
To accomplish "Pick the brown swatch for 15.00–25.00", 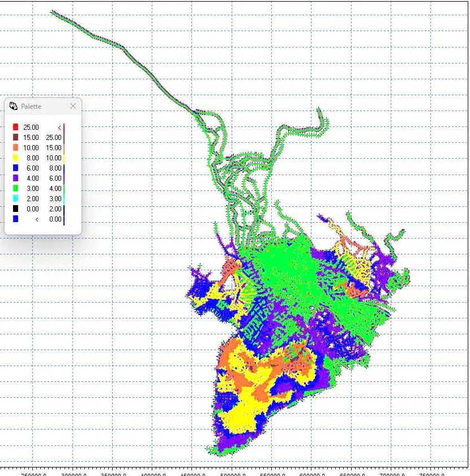I will pyautogui.click(x=15, y=137).
